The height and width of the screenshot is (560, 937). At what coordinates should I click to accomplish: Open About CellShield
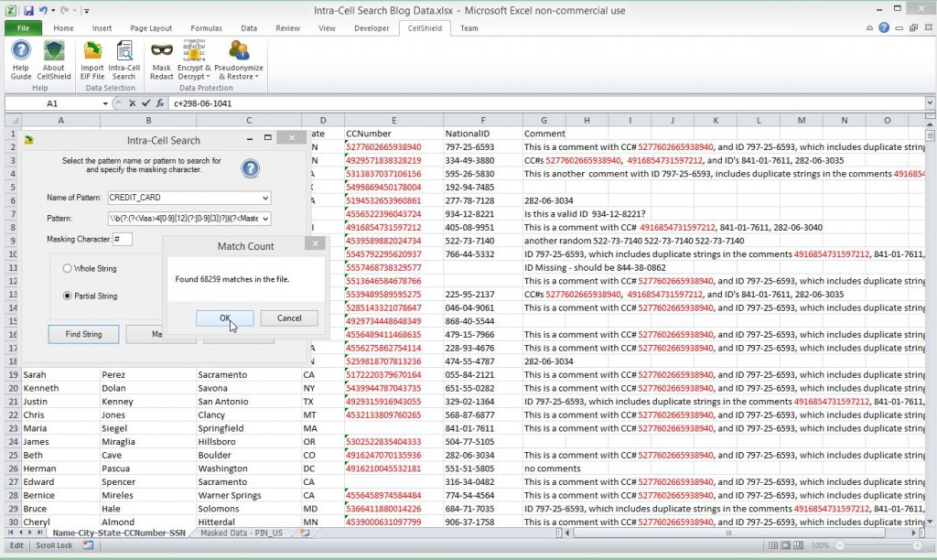54,59
